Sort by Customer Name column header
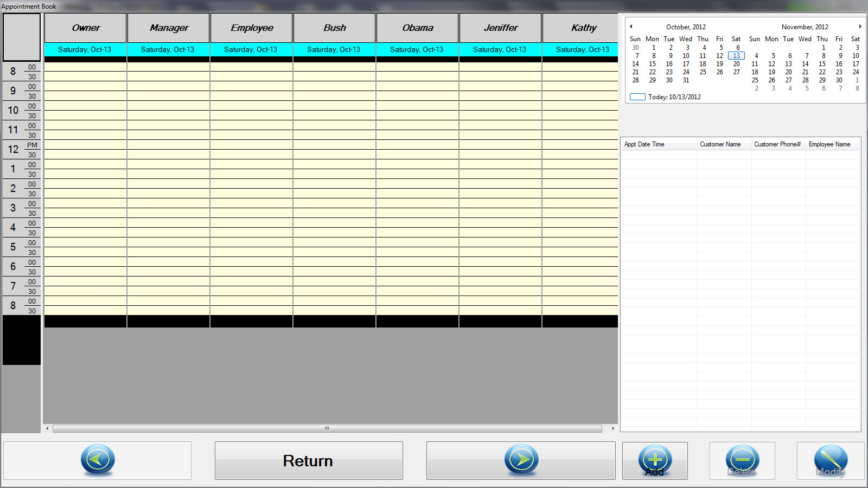The width and height of the screenshot is (868, 488). coord(720,144)
